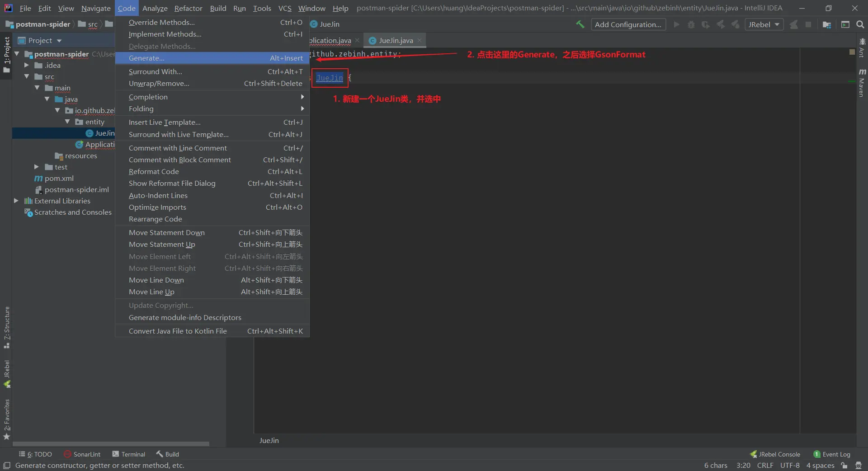This screenshot has width=868, height=471.
Task: Select resources folder in project tree
Action: coord(80,155)
